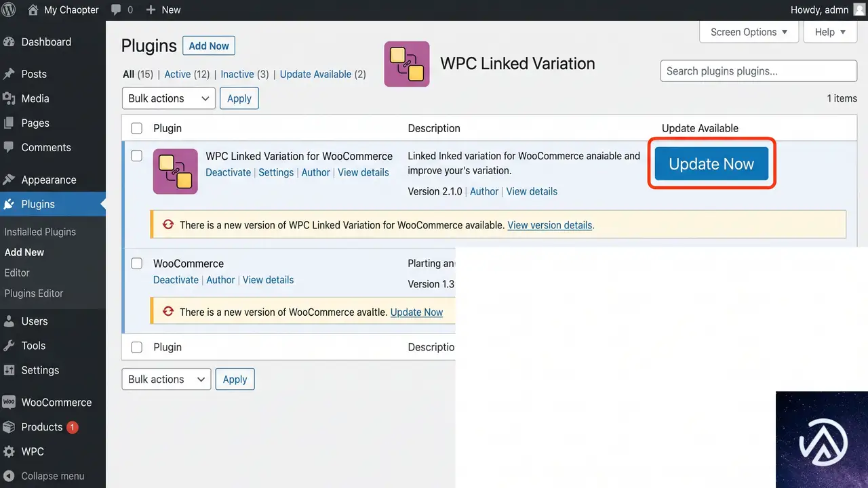Go to Dashboard via its sidebar icon

(9, 42)
